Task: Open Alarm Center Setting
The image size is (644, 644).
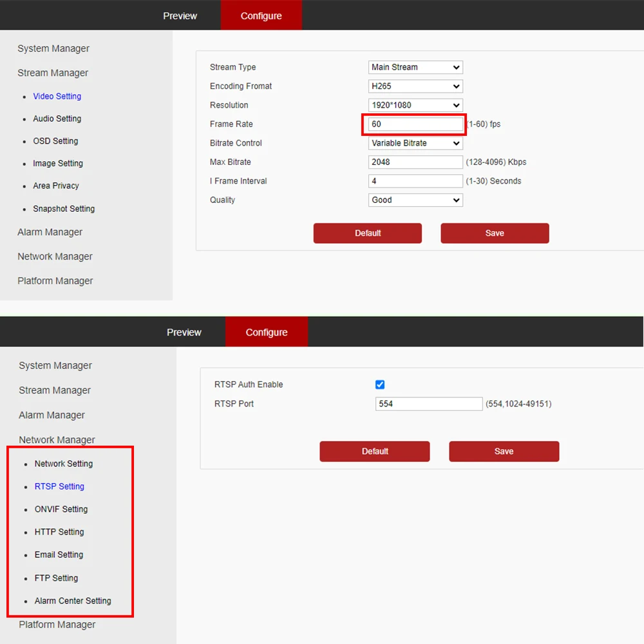Action: click(73, 601)
